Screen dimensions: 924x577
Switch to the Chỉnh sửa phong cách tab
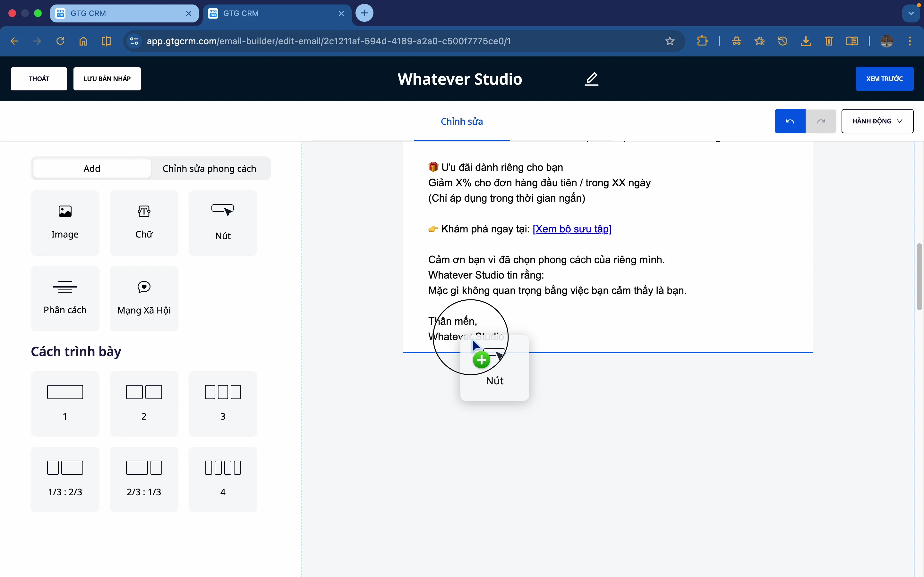[209, 168]
